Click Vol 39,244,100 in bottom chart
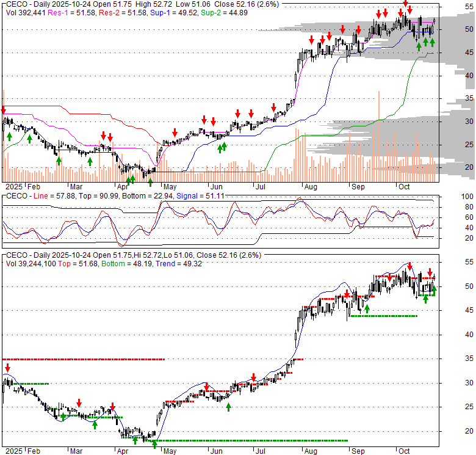Image resolution: width=476 pixels, height=455 pixels. (x=31, y=264)
